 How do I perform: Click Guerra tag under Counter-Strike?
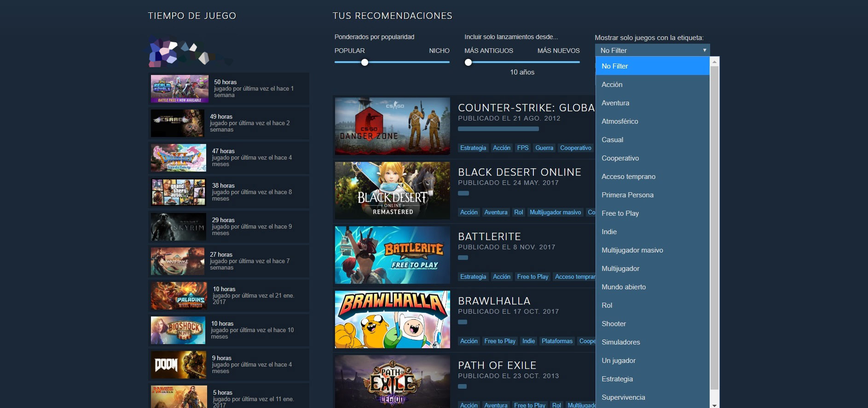pyautogui.click(x=544, y=148)
